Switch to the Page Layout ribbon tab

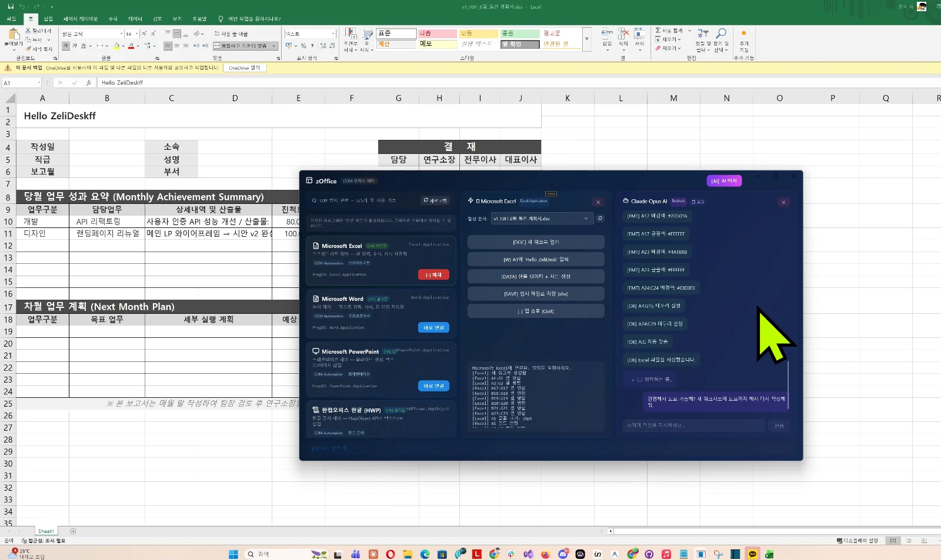coord(81,19)
